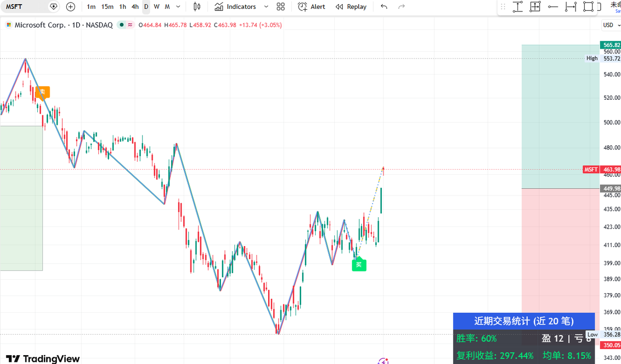This screenshot has width=621, height=364.
Task: Click the 复利收益: 297.44% statistic
Action: point(495,356)
